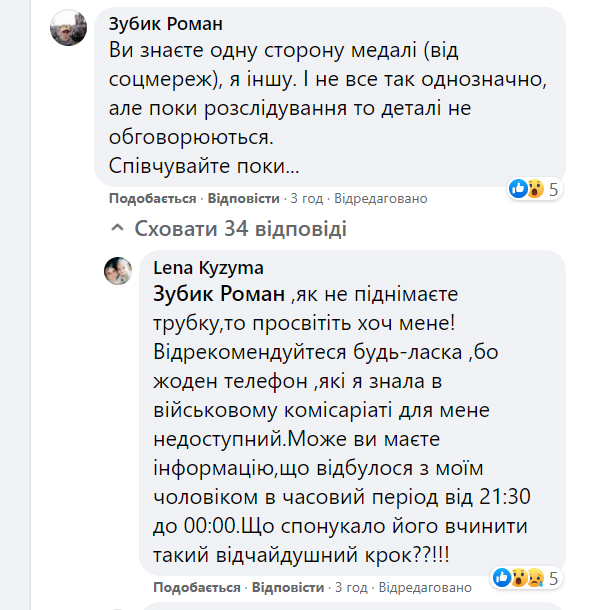The image size is (600, 610).
Task: Open the 3 год timestamp on the top comment
Action: click(305, 198)
